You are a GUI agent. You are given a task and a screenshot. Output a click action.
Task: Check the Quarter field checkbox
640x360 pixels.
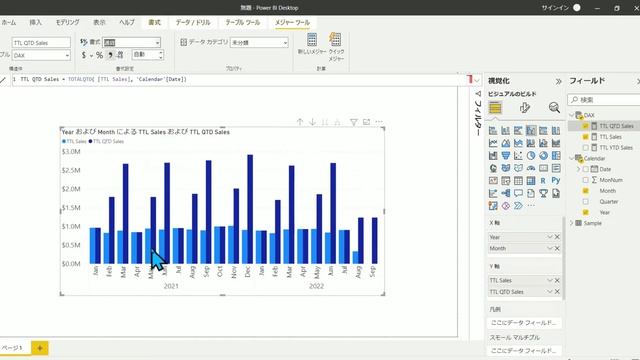[x=585, y=202]
